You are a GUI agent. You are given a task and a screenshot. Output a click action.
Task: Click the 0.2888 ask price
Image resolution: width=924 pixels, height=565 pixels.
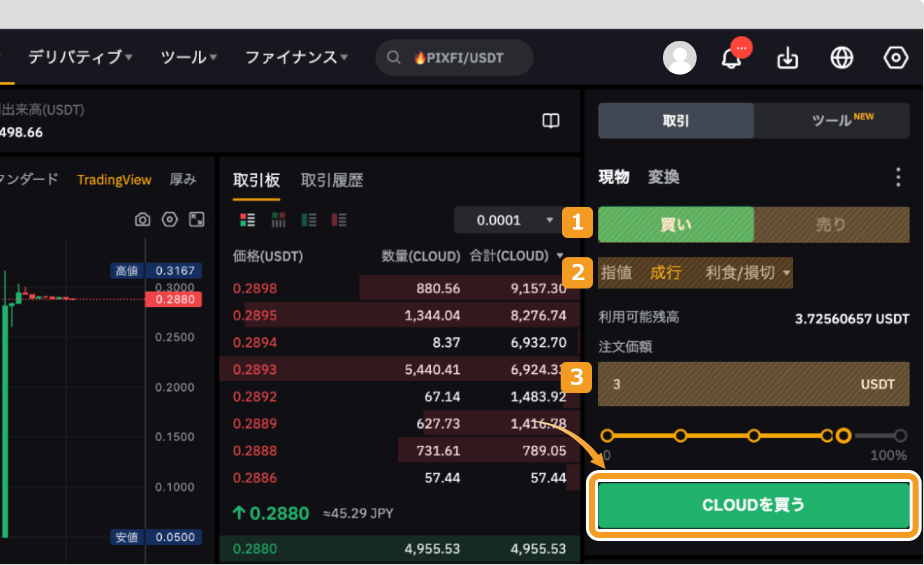pos(255,451)
